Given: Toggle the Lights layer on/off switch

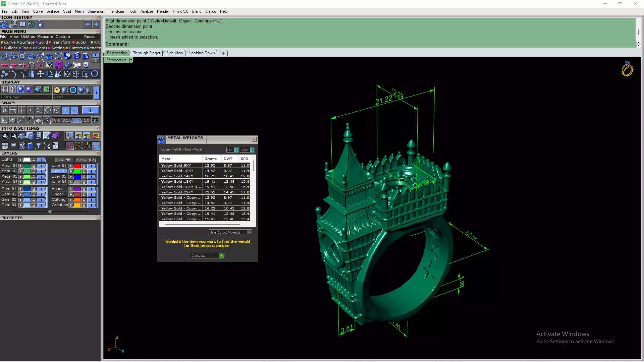Looking at the screenshot, I should tap(41, 160).
